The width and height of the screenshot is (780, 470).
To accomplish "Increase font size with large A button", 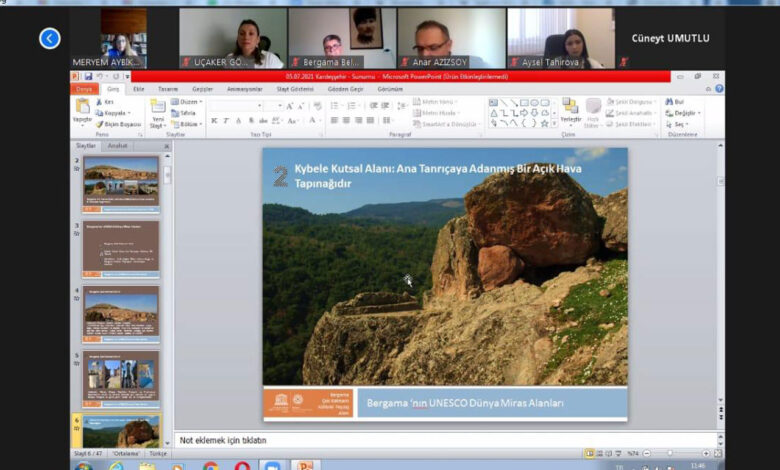I will 290,106.
